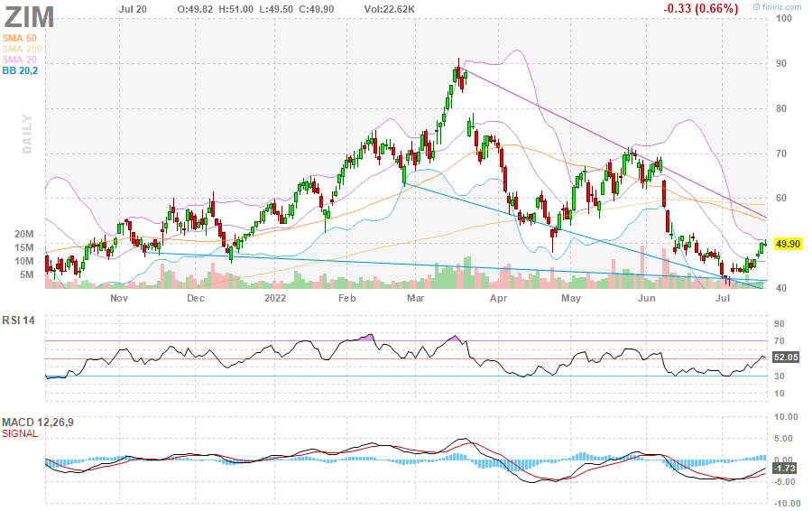812x511 pixels.
Task: Click the RSI 14 panel title
Action: 19,321
